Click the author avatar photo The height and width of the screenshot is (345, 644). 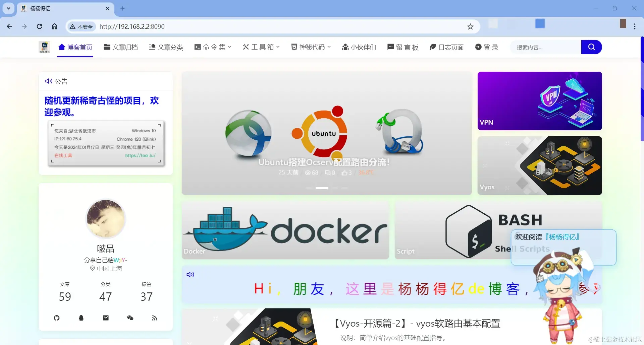click(x=106, y=219)
